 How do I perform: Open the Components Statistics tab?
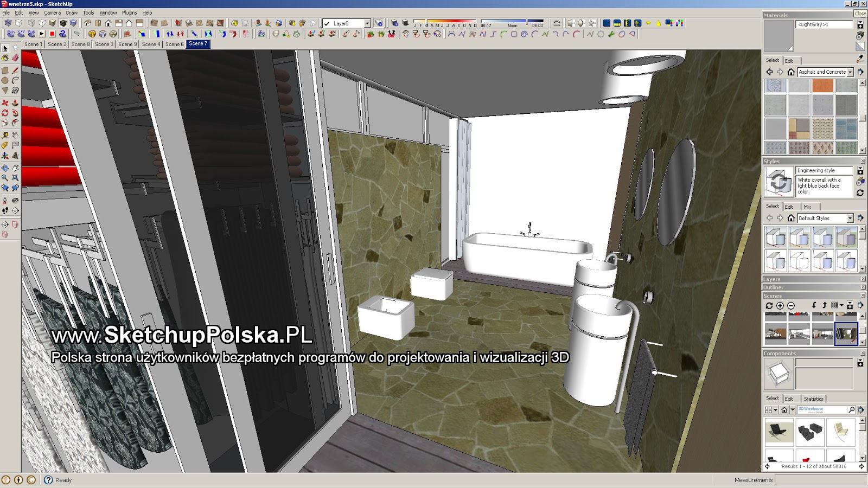[x=813, y=399]
